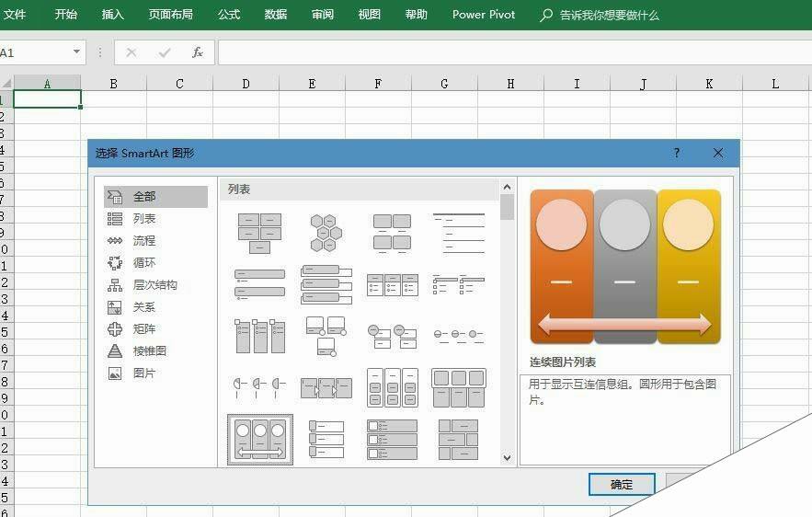Choose the increasing circle process layout

click(x=458, y=336)
